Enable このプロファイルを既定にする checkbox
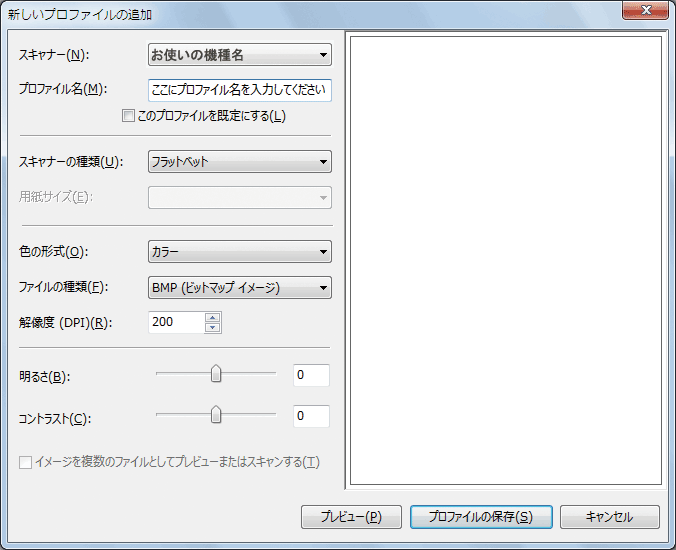Image resolution: width=676 pixels, height=550 pixels. pos(128,116)
